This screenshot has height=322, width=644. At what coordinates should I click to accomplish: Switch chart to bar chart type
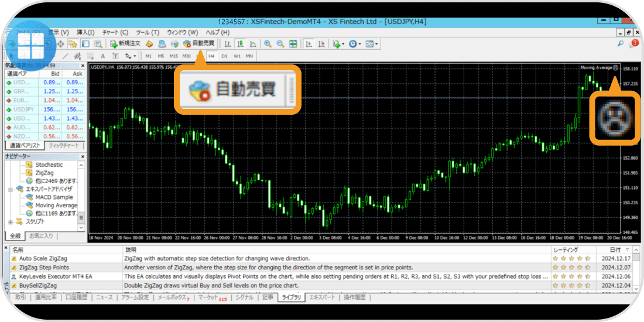pyautogui.click(x=228, y=43)
